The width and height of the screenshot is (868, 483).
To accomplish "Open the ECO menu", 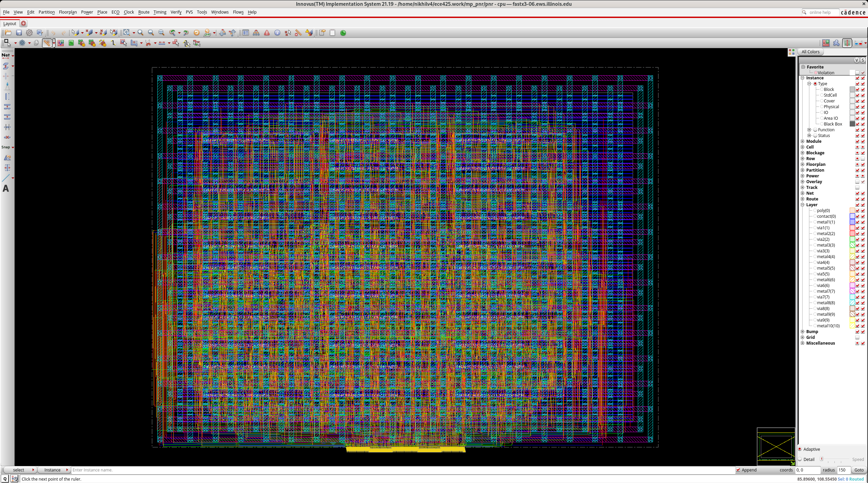I will [x=115, y=12].
